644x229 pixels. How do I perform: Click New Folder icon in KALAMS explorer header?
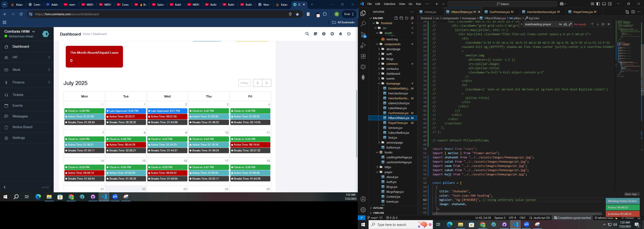pos(401,18)
